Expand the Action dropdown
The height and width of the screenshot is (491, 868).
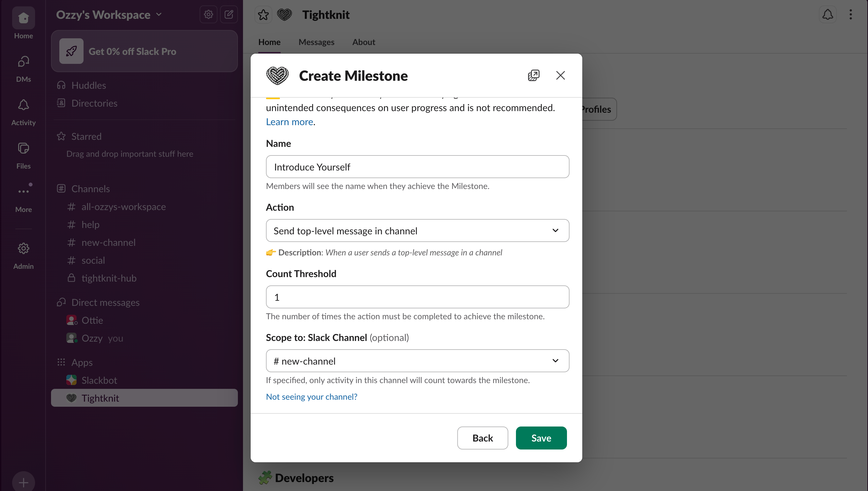(x=417, y=231)
